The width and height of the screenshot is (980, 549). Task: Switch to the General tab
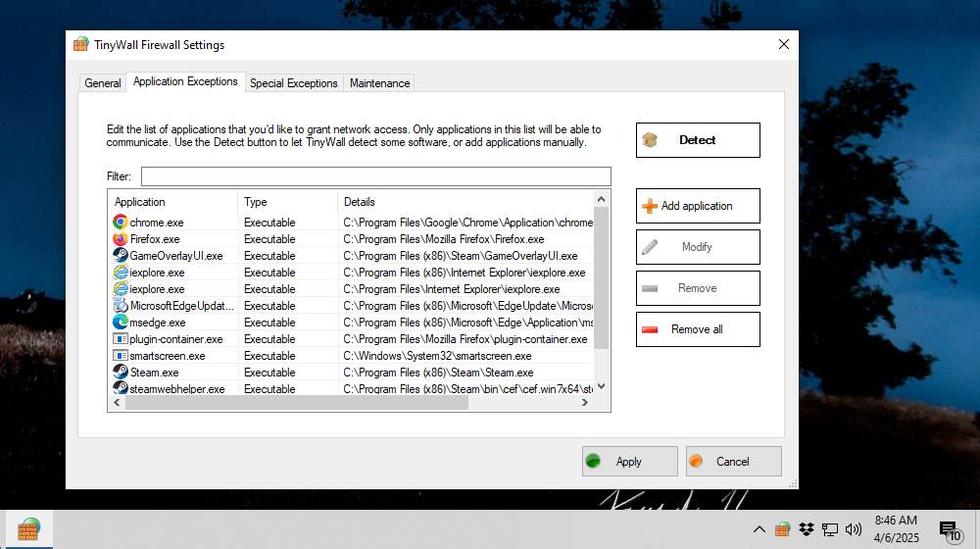tap(103, 83)
